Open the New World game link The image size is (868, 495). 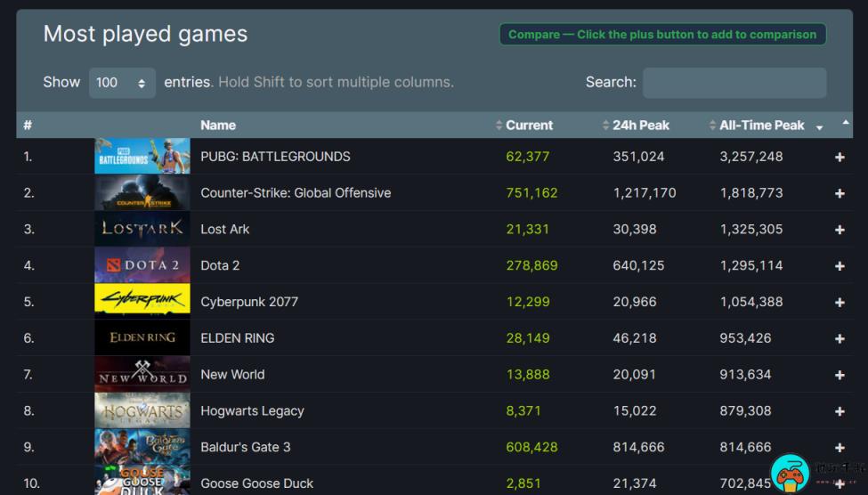(232, 374)
